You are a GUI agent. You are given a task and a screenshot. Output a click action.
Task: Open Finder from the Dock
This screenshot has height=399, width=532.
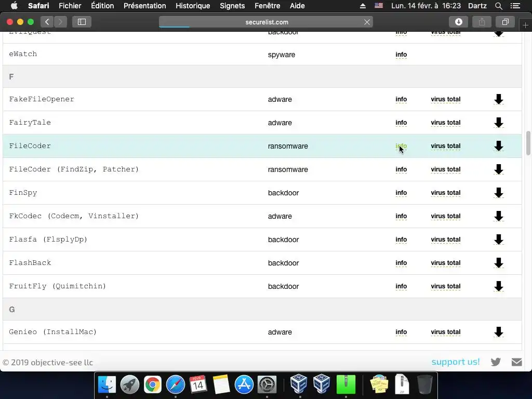click(107, 385)
